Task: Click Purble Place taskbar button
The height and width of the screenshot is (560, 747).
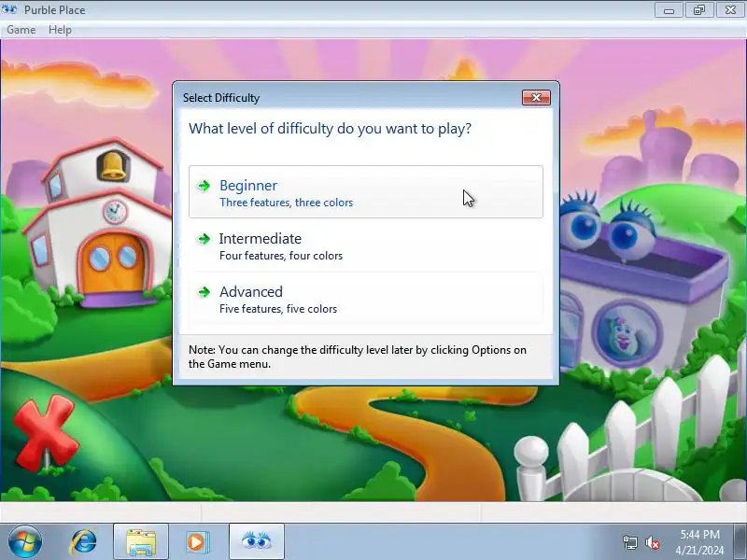Action: (256, 541)
